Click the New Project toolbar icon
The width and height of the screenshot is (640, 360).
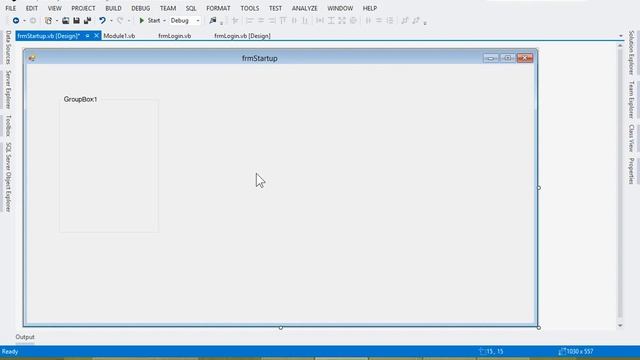[x=48, y=20]
